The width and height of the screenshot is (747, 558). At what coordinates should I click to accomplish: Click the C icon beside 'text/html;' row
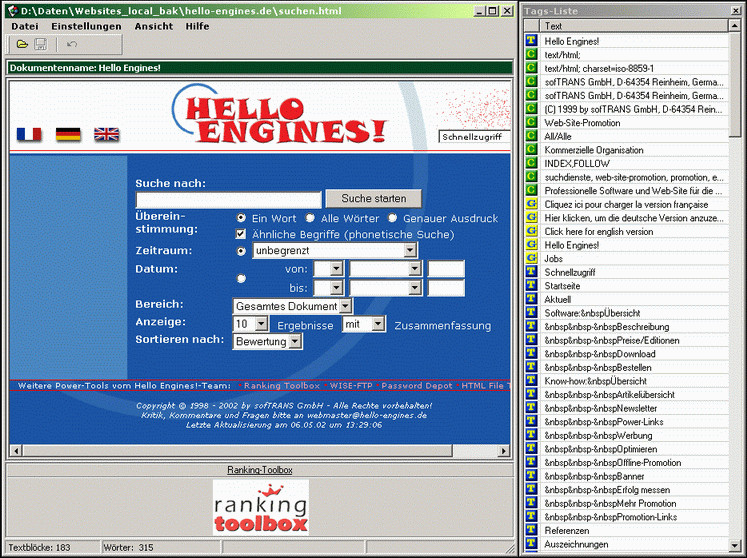coord(531,54)
